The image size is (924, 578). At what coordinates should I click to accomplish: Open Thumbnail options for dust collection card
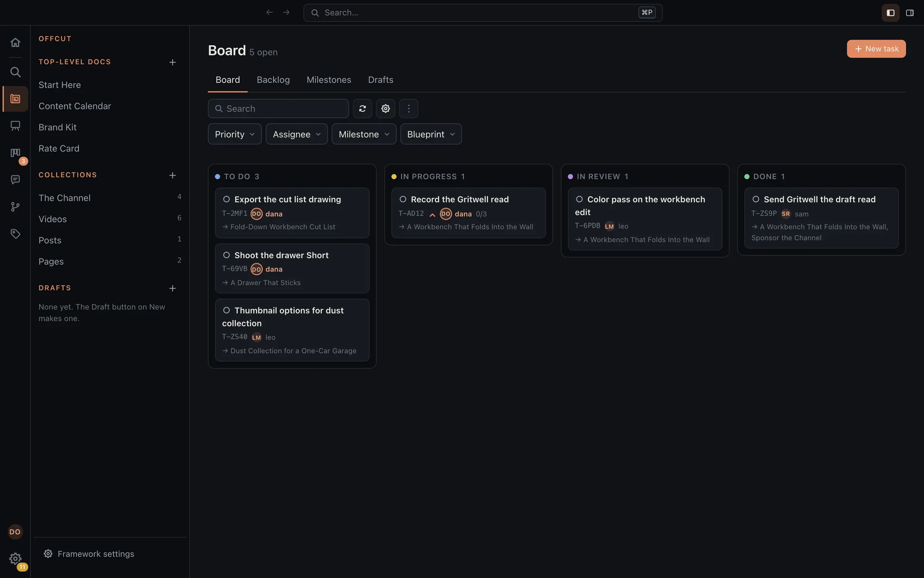pos(292,330)
